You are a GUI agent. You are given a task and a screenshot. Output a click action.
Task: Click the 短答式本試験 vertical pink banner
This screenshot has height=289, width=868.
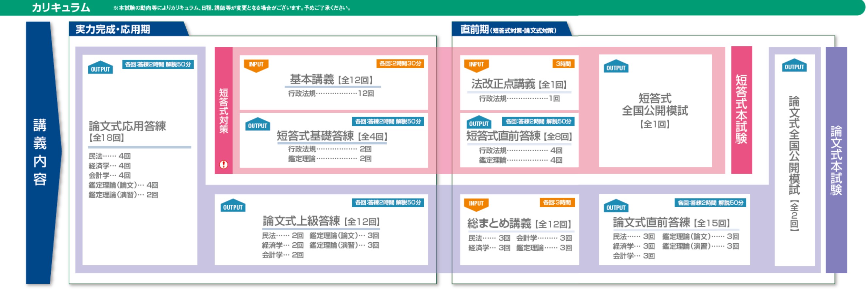(741, 109)
